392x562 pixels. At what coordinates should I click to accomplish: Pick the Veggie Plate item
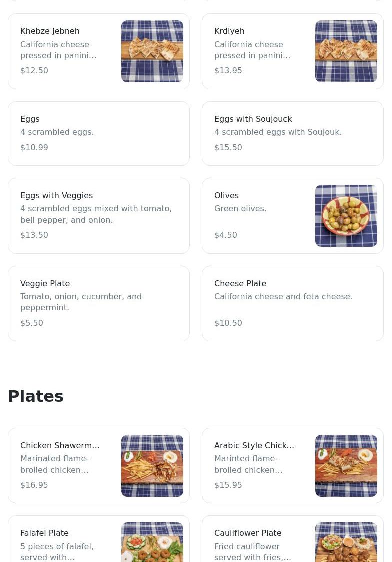point(99,303)
